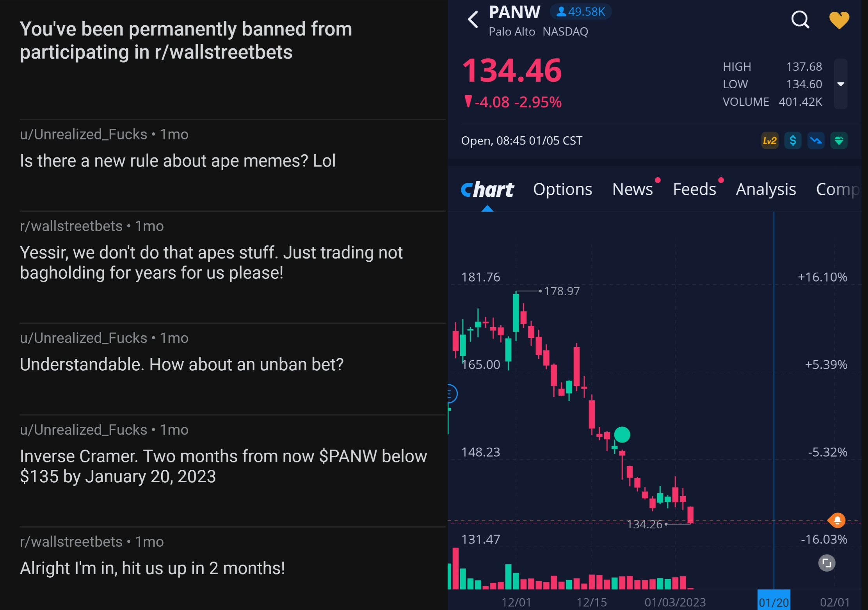Screen dimensions: 868x610
Task: Toggle the gold heart favorite icon
Action: point(839,20)
